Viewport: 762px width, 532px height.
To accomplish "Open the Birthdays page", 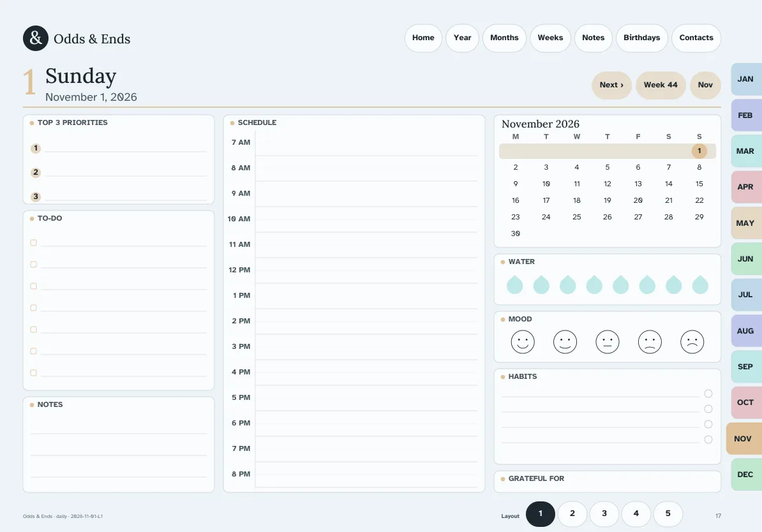I will coord(642,38).
